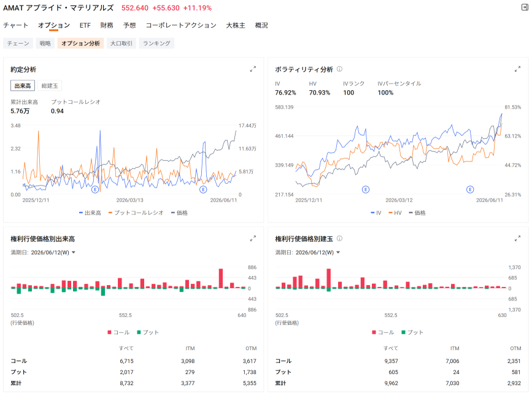Click the IVパーセンタイル value 100%
The image size is (532, 395).
(385, 93)
